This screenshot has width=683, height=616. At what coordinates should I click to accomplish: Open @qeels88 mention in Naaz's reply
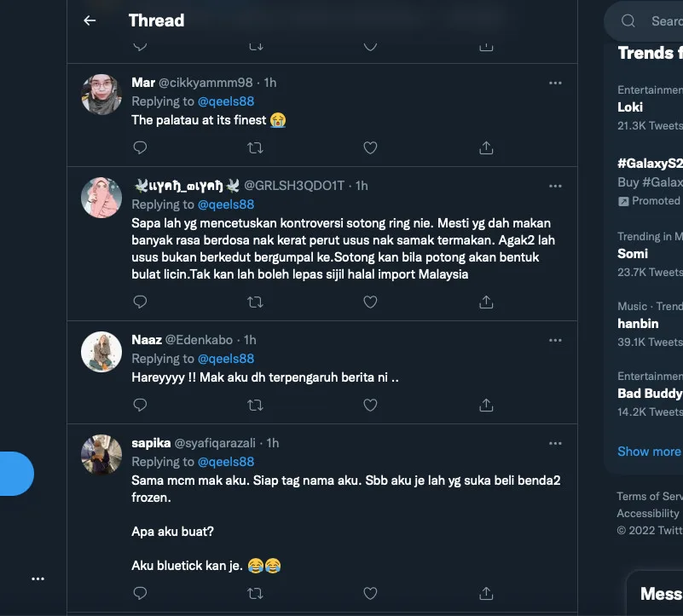pos(226,359)
